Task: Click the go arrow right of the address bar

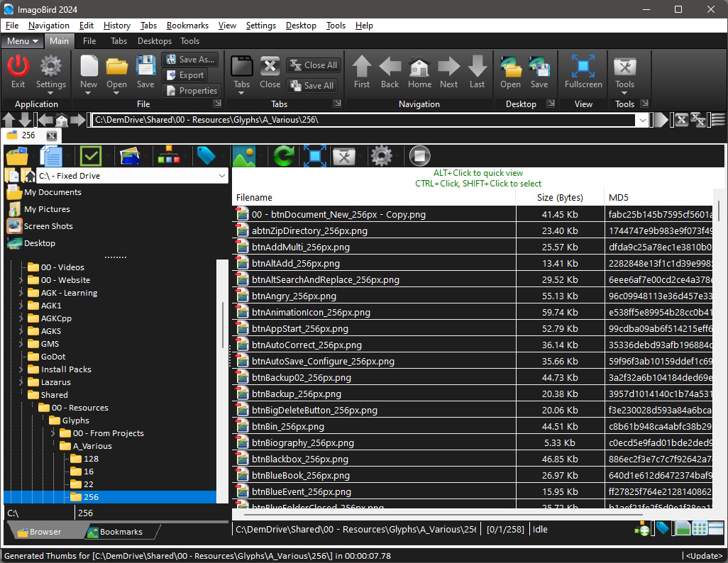Action: click(661, 121)
